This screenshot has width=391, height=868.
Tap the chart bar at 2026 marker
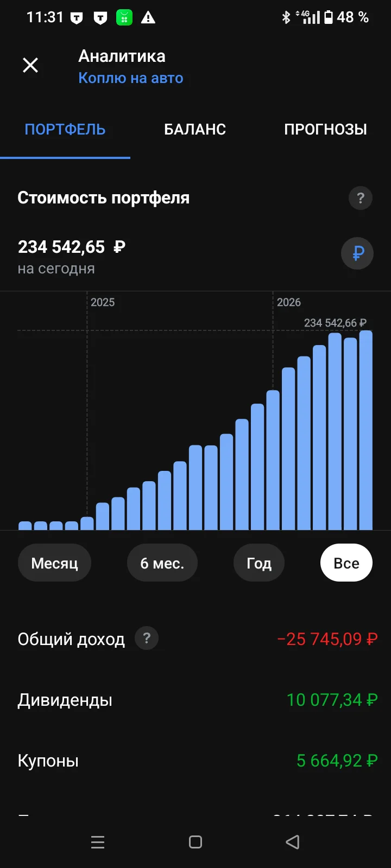click(273, 460)
